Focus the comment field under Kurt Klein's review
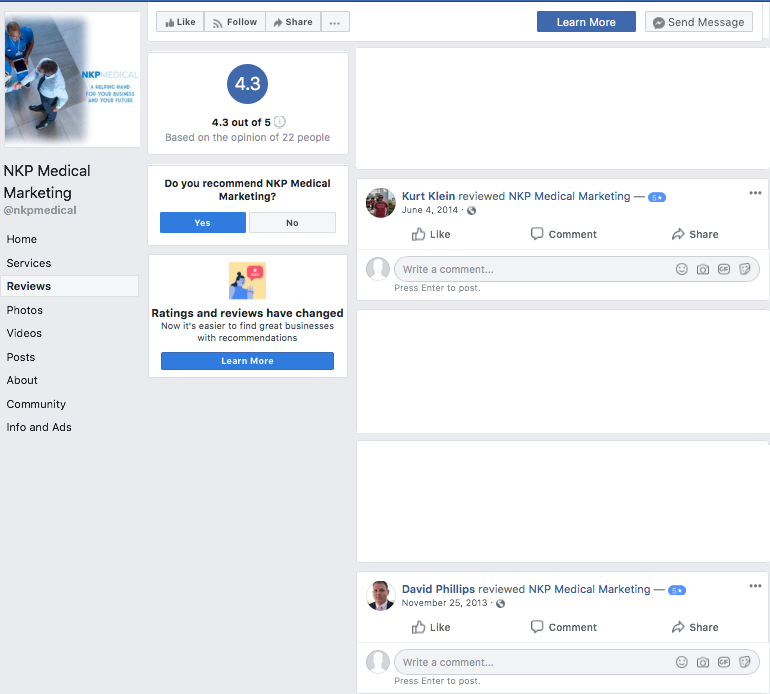770x694 pixels. click(x=577, y=269)
